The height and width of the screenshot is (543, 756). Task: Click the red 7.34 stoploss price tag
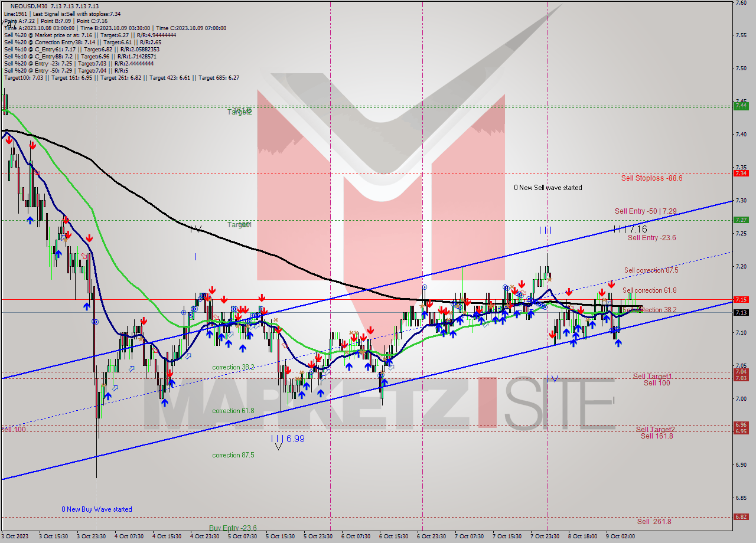tap(741, 173)
